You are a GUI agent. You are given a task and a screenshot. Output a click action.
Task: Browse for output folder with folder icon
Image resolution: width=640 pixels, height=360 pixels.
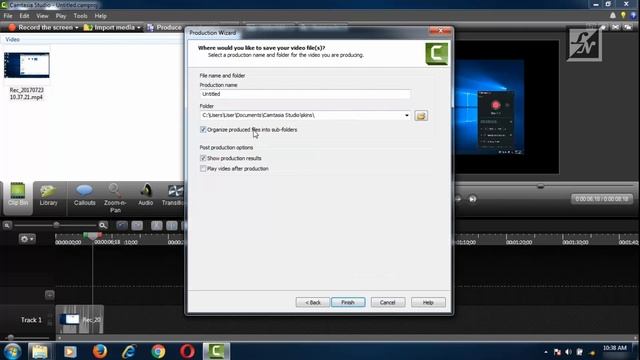click(421, 116)
